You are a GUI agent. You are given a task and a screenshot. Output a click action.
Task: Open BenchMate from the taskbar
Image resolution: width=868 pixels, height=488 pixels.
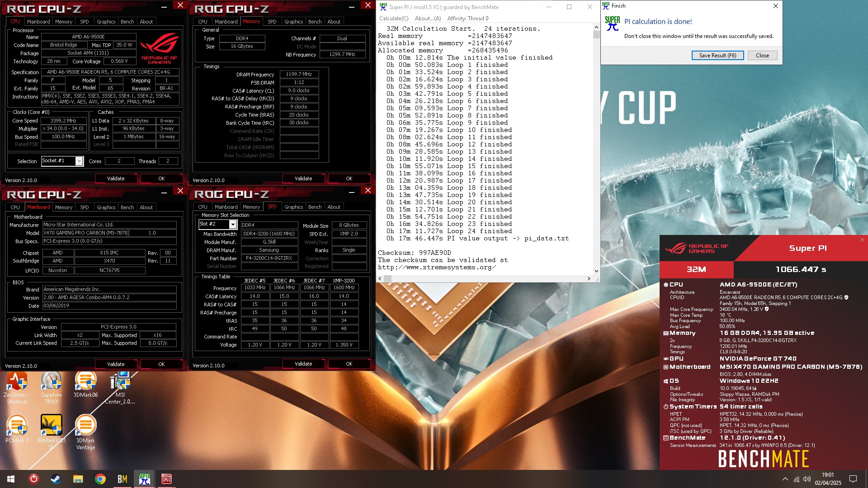click(x=123, y=479)
